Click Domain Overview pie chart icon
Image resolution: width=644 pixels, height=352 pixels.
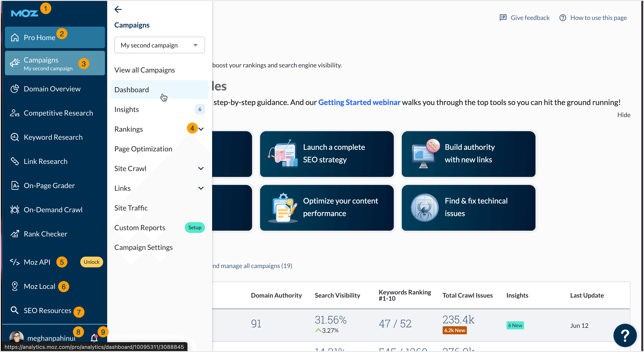[x=15, y=89]
